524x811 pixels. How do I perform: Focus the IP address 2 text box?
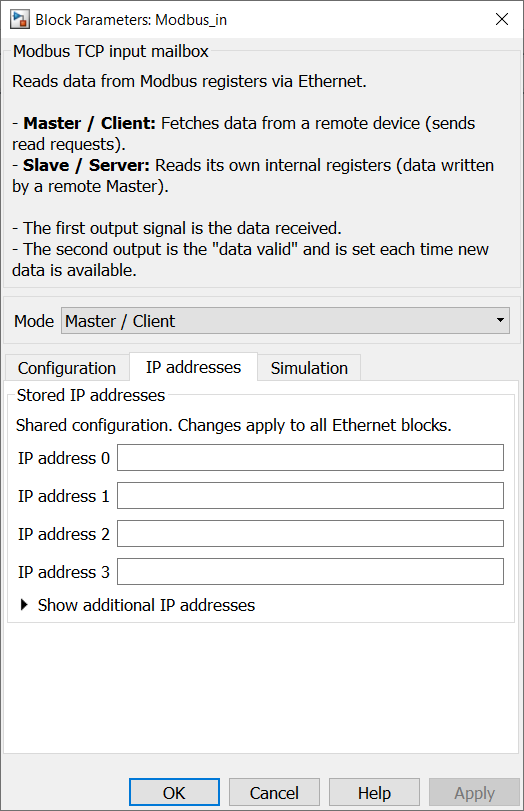310,534
